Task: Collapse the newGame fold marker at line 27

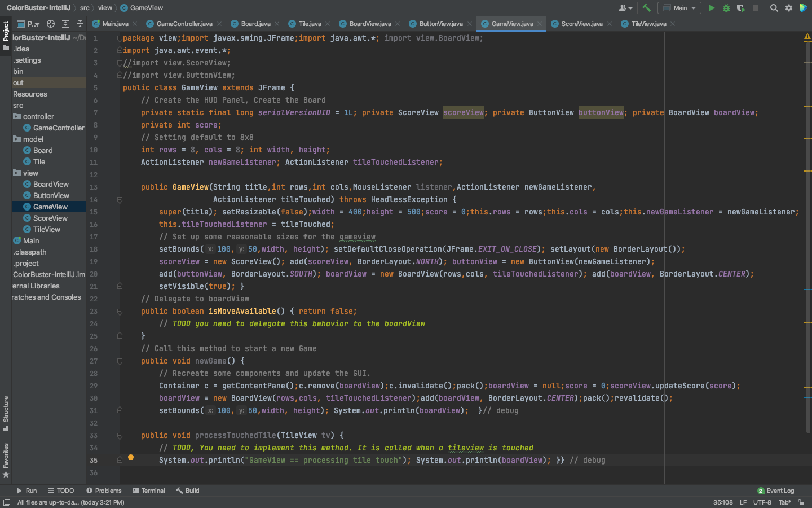Action: click(120, 361)
